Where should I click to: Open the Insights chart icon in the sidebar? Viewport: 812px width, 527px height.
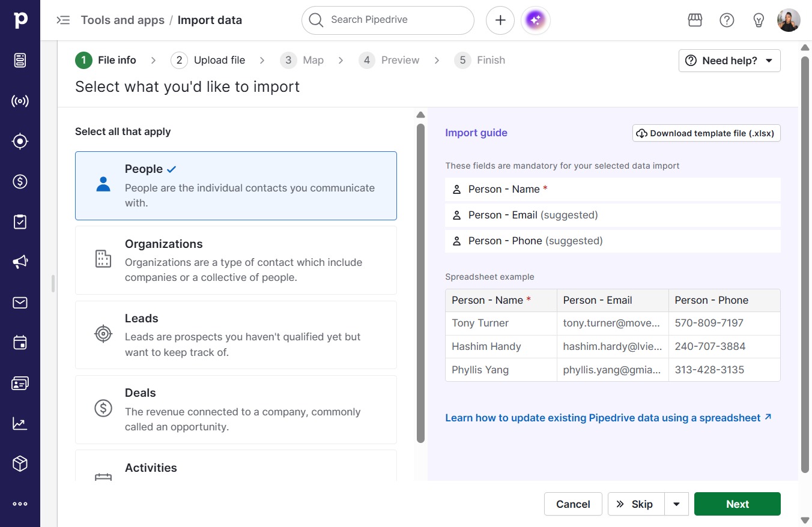[x=20, y=423]
